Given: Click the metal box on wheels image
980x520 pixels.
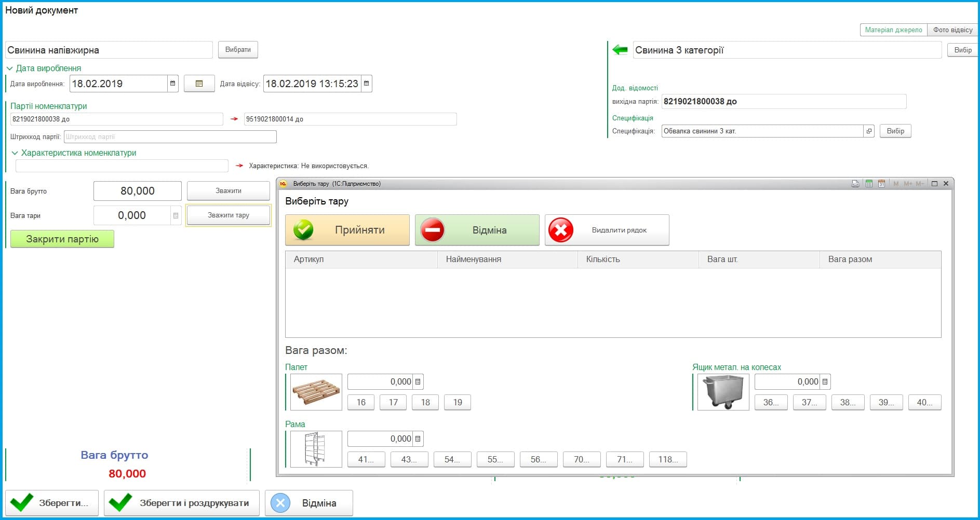Looking at the screenshot, I should [723, 392].
